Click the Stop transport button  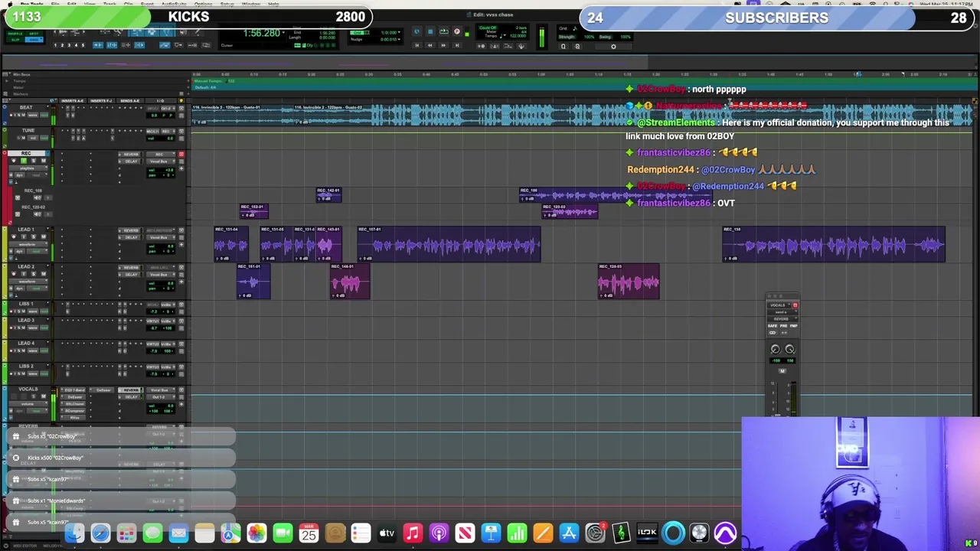click(x=430, y=31)
